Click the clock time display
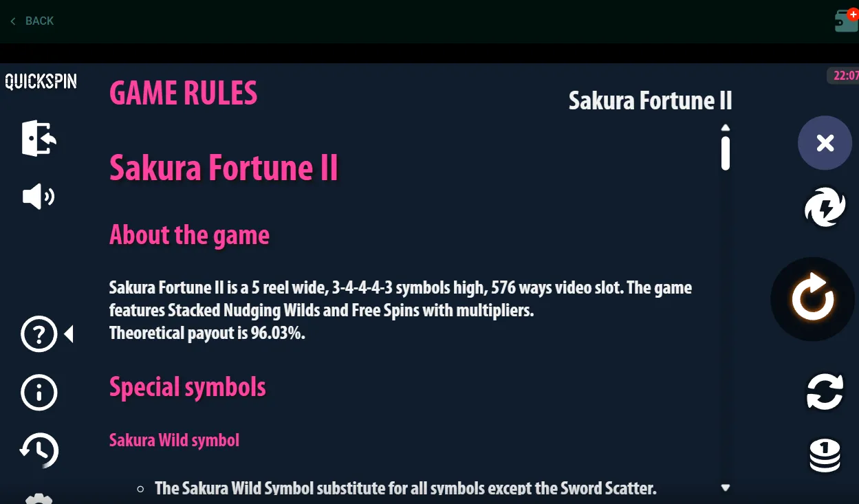The image size is (859, 504). 845,76
